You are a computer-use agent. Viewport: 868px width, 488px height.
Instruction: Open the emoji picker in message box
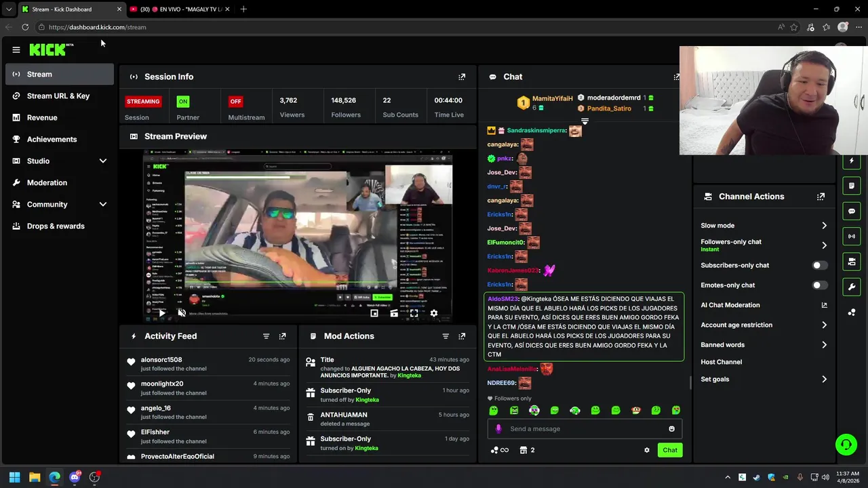click(672, 428)
